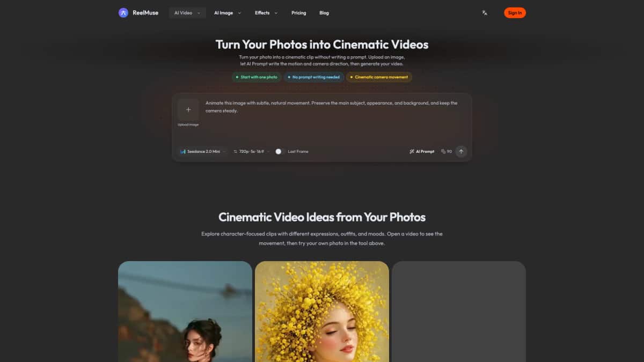Click the AI Prompt magic wand button

pos(422,151)
